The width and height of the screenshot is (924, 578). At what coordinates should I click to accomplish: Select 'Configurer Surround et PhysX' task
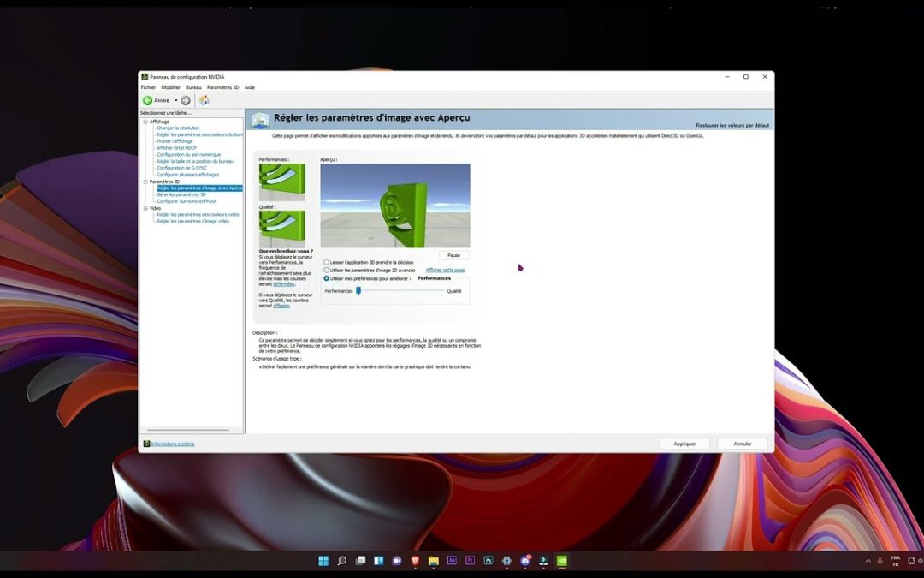click(x=187, y=201)
